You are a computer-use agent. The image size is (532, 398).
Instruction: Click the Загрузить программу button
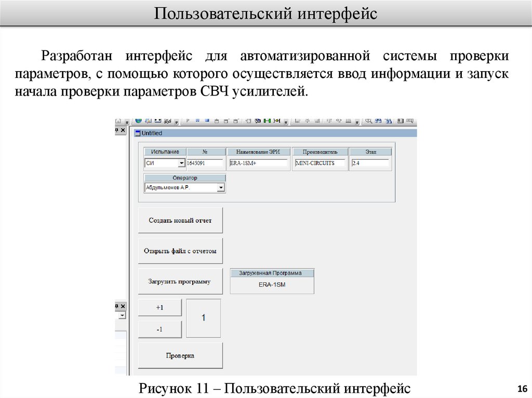(x=180, y=282)
